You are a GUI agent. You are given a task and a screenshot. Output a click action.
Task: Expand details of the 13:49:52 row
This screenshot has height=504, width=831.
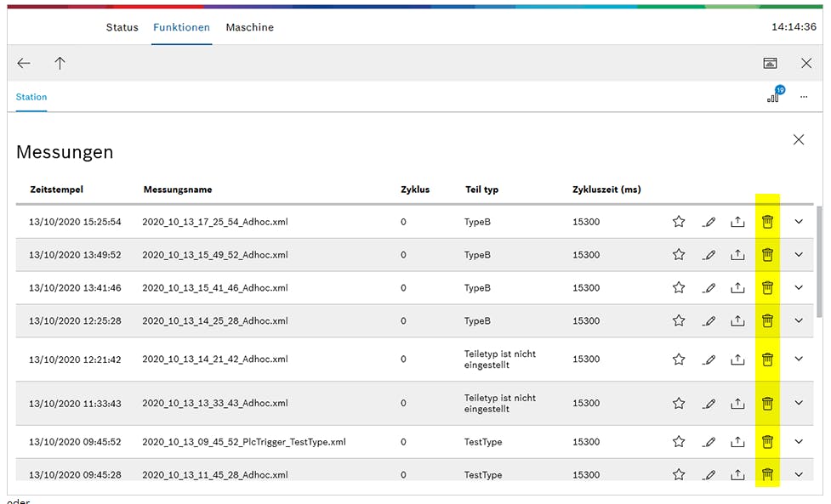(x=799, y=255)
